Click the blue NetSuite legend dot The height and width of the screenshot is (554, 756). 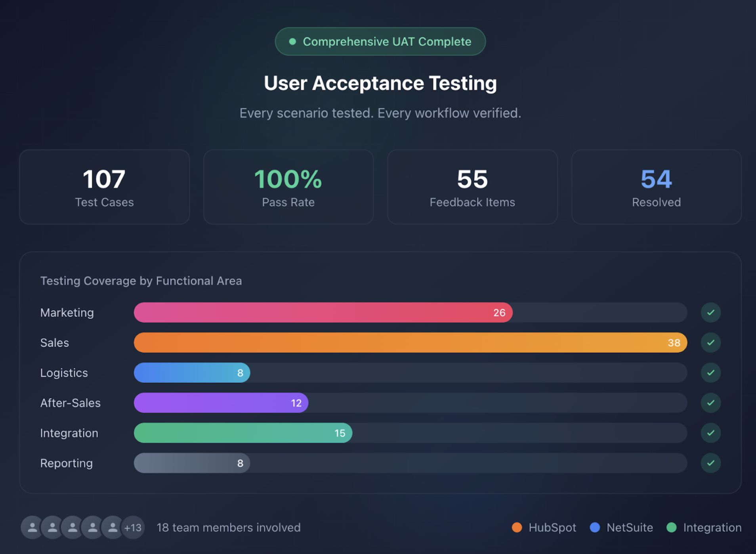pos(595,527)
